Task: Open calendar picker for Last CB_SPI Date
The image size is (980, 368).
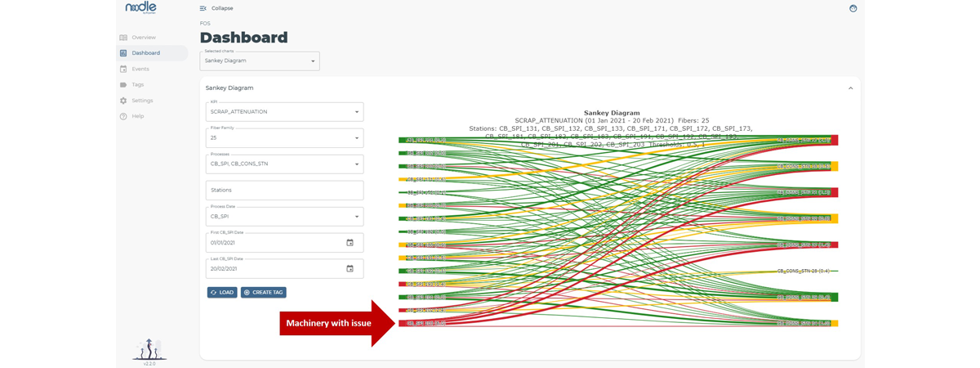Action: coord(350,269)
